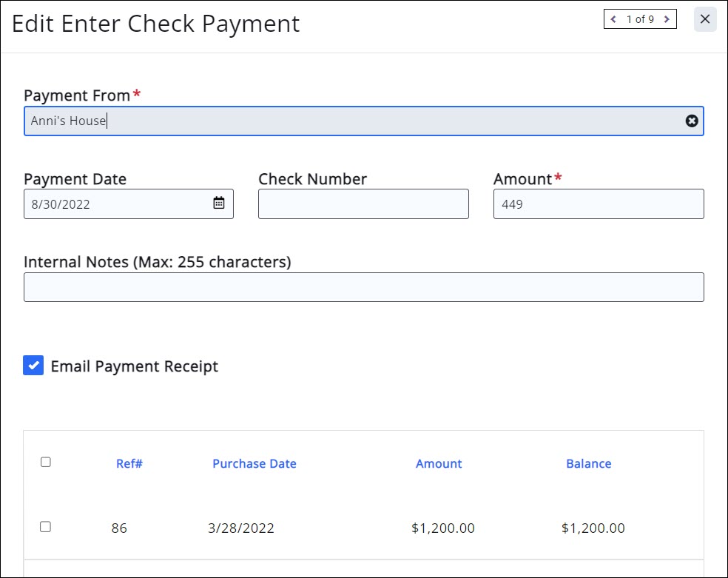Sort table by Purchase Date column

coord(255,464)
